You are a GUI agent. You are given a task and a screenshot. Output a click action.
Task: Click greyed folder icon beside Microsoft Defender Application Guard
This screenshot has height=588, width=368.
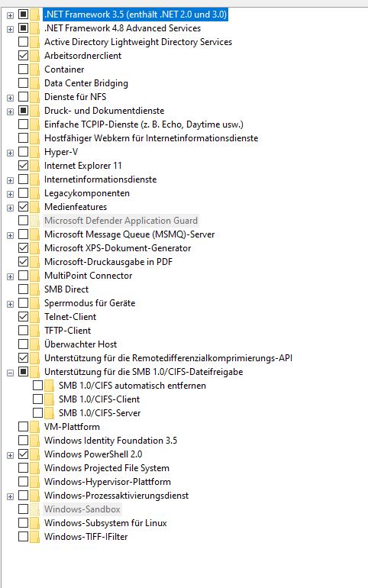click(35, 221)
